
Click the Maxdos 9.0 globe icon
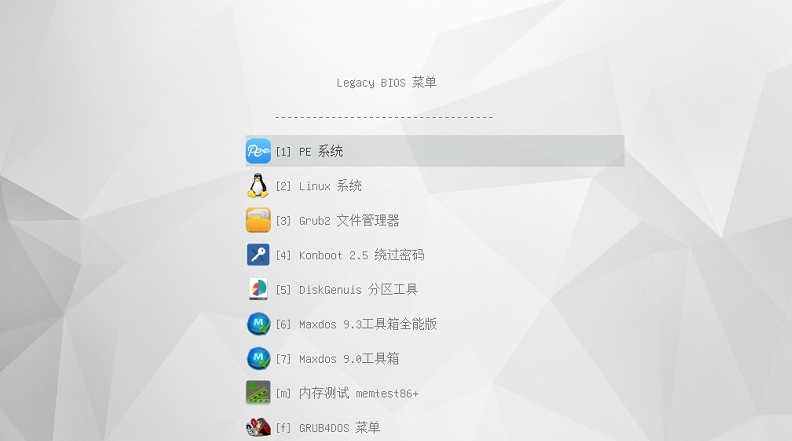pos(258,358)
